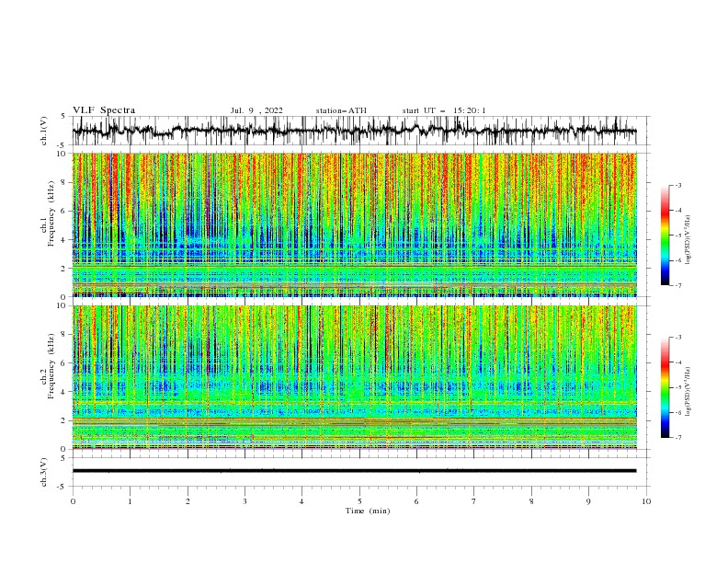Click the ch.1 colorbar 'log(PSD)(V²/Hz)' label

pyautogui.click(x=688, y=240)
